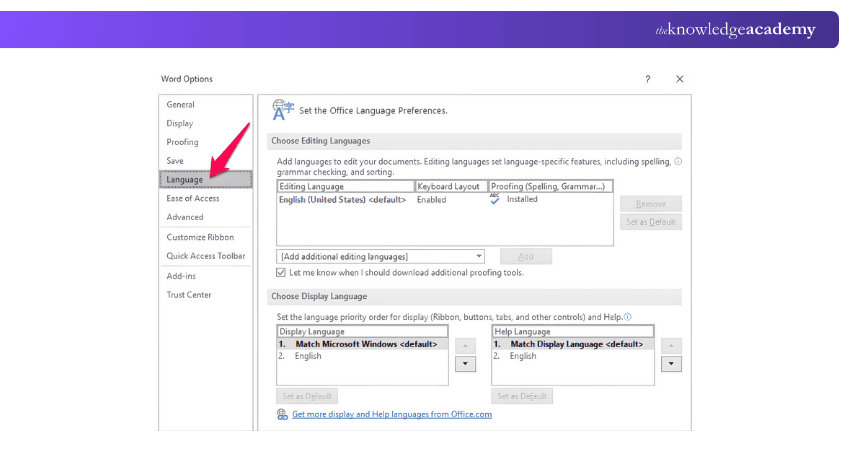
Task: Select the Language category in sidebar
Action: click(x=205, y=179)
